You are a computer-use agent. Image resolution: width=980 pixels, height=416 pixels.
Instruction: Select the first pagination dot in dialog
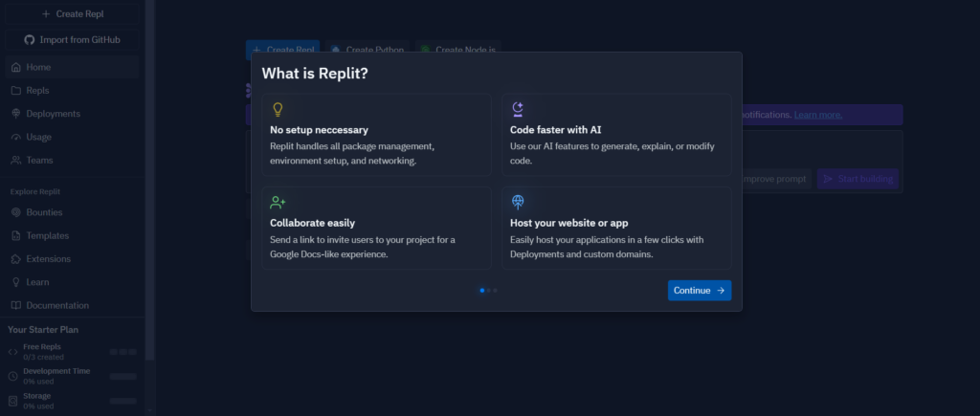click(482, 291)
